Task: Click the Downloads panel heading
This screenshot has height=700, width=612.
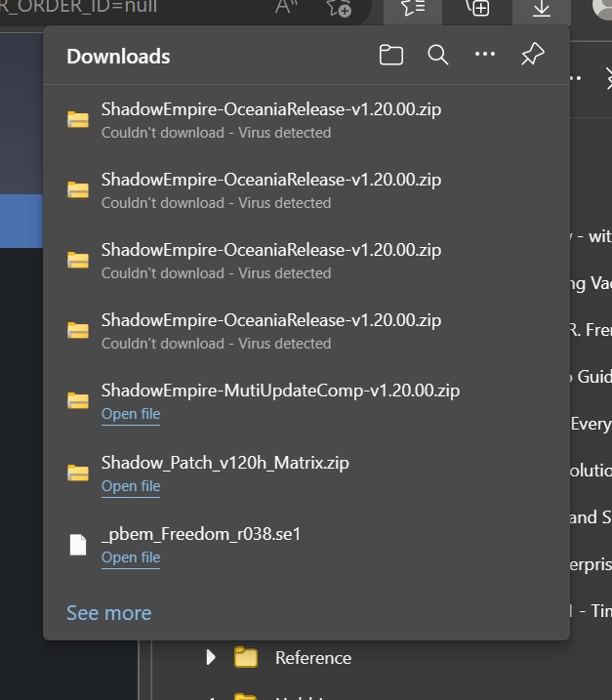Action: pos(118,57)
